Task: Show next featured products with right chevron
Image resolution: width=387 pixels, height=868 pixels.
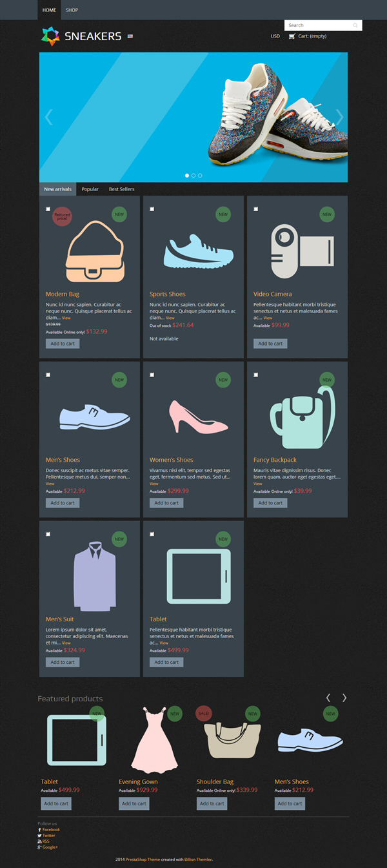Action: [344, 697]
